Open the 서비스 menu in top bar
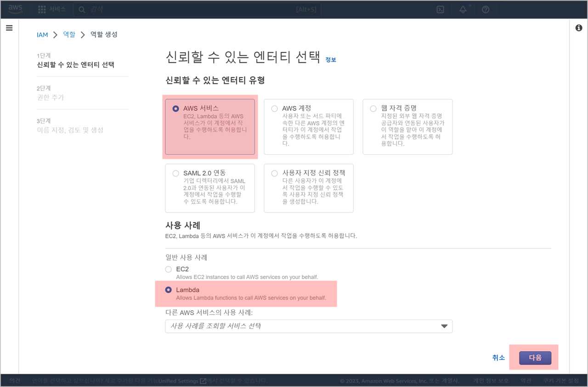Screen dimensions: 588x387 [x=57, y=9]
